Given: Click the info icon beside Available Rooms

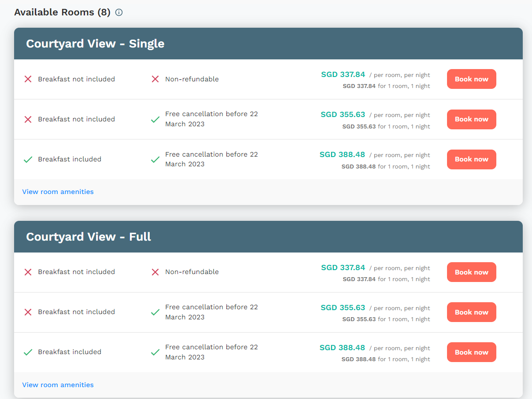Looking at the screenshot, I should [119, 12].
